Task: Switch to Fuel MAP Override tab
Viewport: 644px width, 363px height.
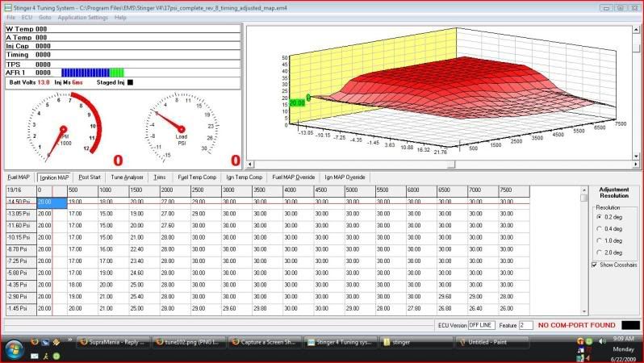Action: tap(293, 177)
